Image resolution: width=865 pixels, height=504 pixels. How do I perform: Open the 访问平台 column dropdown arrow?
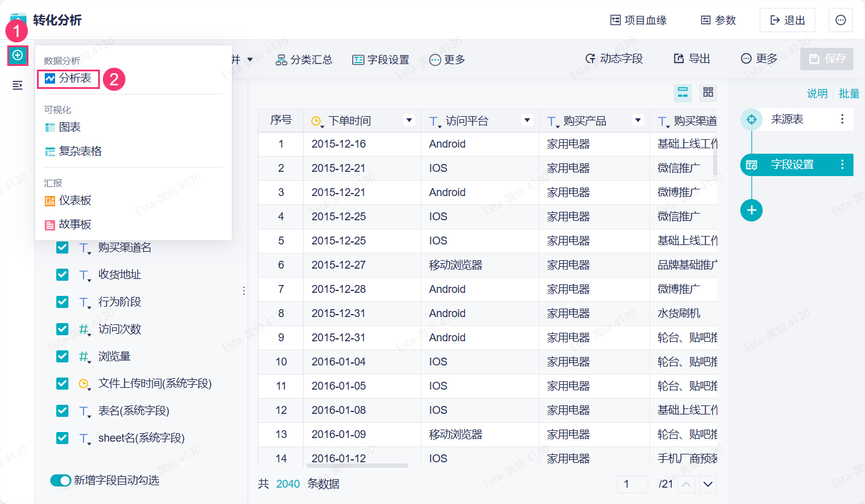click(527, 120)
